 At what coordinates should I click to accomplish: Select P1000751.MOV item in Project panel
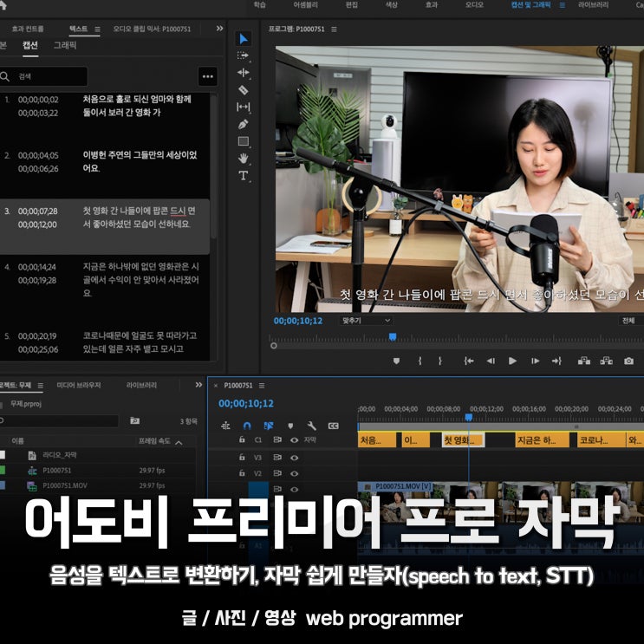(x=65, y=485)
